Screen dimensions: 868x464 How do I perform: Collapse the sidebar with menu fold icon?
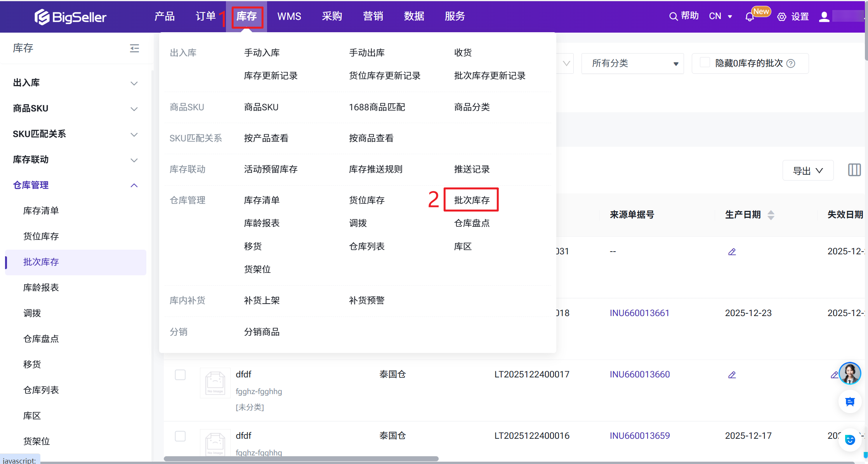(x=134, y=48)
